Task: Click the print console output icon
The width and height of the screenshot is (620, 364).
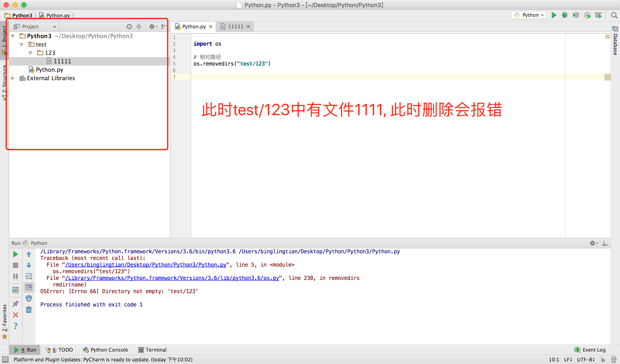Action: (x=29, y=299)
